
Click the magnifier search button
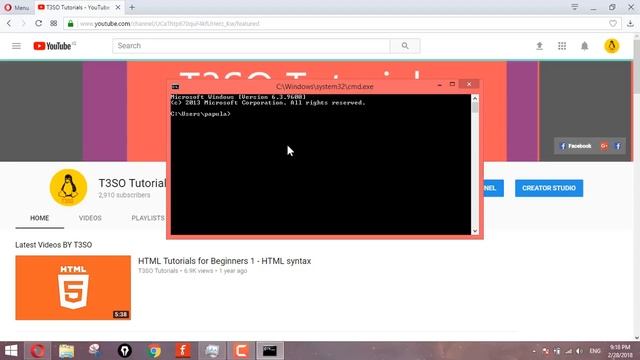pyautogui.click(x=405, y=46)
